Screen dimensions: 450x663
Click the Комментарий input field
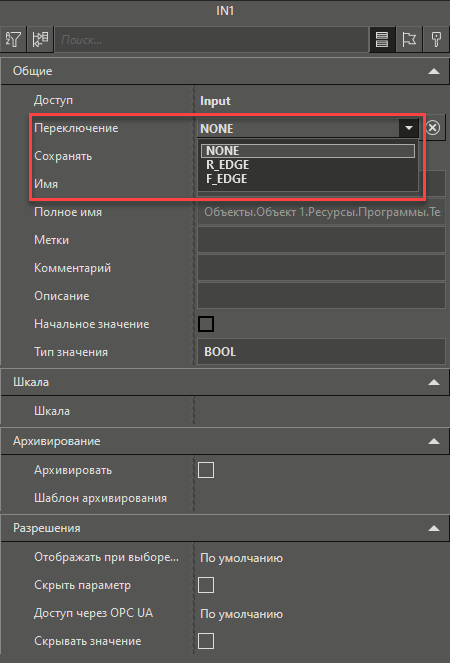coord(321,268)
